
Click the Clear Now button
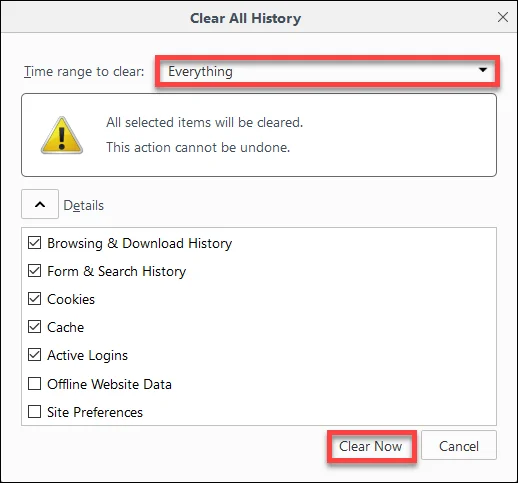pyautogui.click(x=371, y=446)
